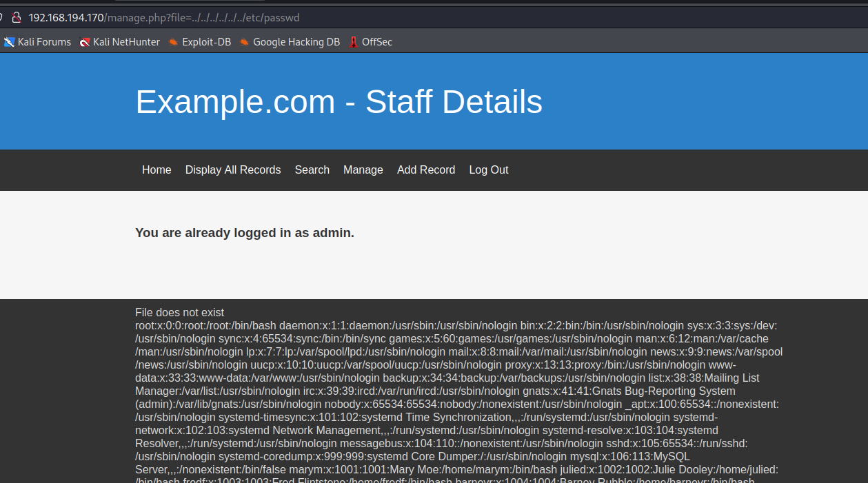Image resolution: width=868 pixels, height=483 pixels.
Task: Open Display All Records page
Action: [x=233, y=170]
